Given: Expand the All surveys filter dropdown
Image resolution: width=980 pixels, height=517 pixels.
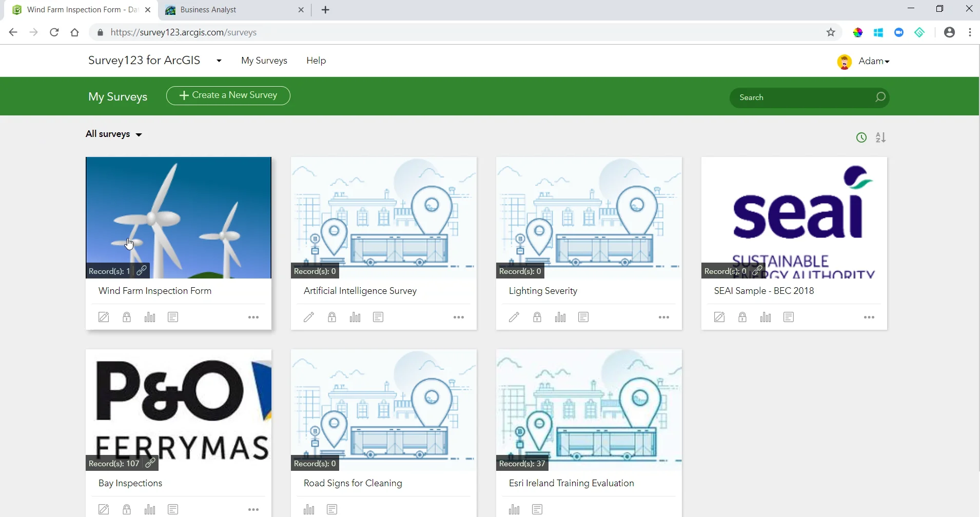Looking at the screenshot, I should click(114, 134).
